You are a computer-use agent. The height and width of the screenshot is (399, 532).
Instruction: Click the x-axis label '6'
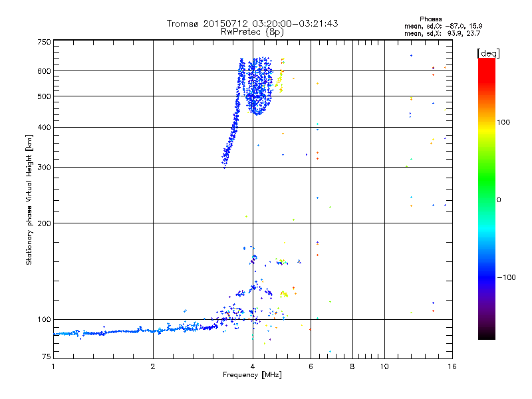[x=311, y=366]
